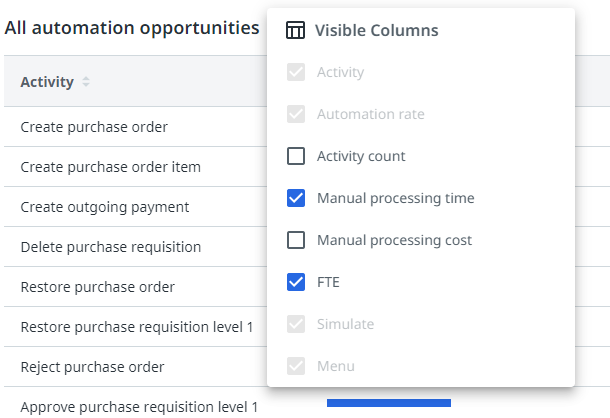The image size is (610, 418).
Task: Click the disabled Simulate checkbox
Action: point(296,324)
